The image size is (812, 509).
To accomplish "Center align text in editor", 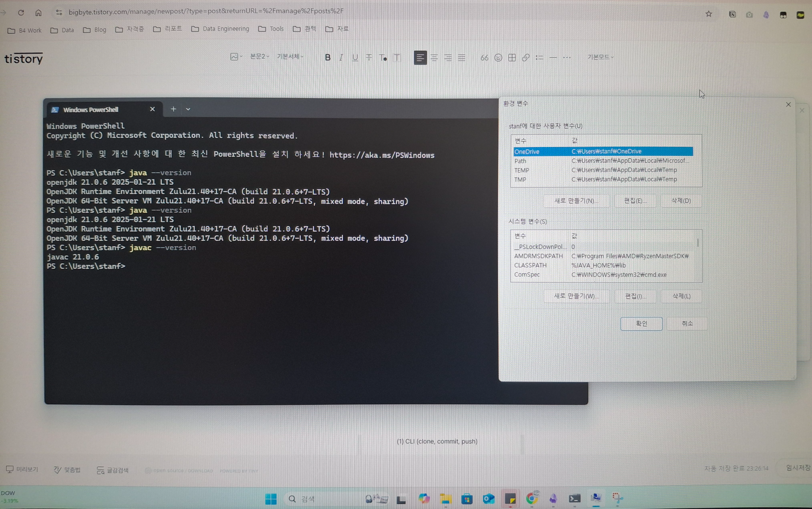I will [434, 57].
